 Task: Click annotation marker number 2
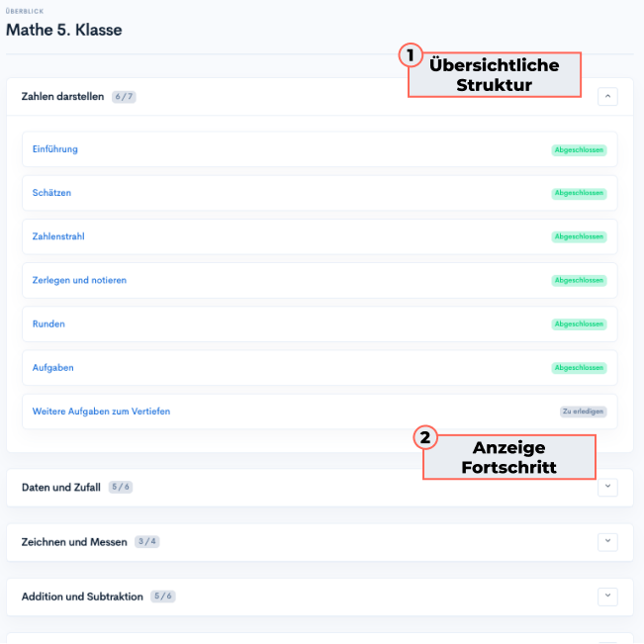[x=425, y=438]
